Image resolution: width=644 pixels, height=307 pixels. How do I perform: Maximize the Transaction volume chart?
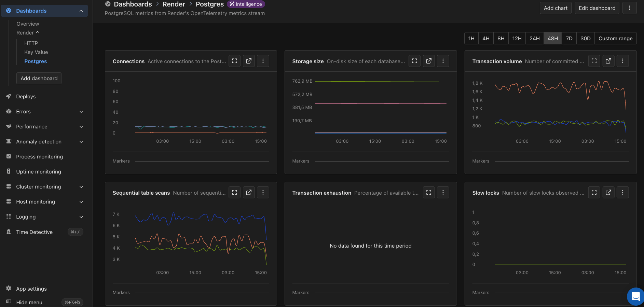(594, 61)
